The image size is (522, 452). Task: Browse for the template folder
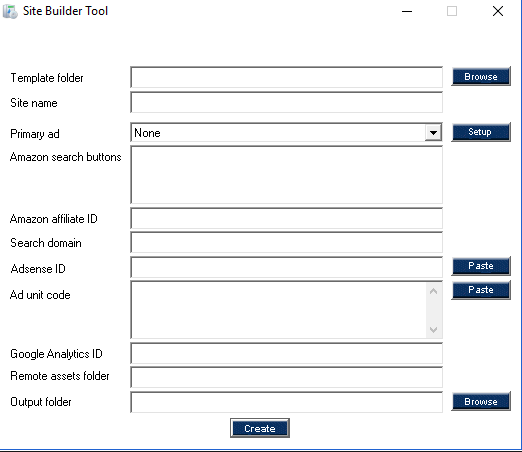tap(481, 76)
